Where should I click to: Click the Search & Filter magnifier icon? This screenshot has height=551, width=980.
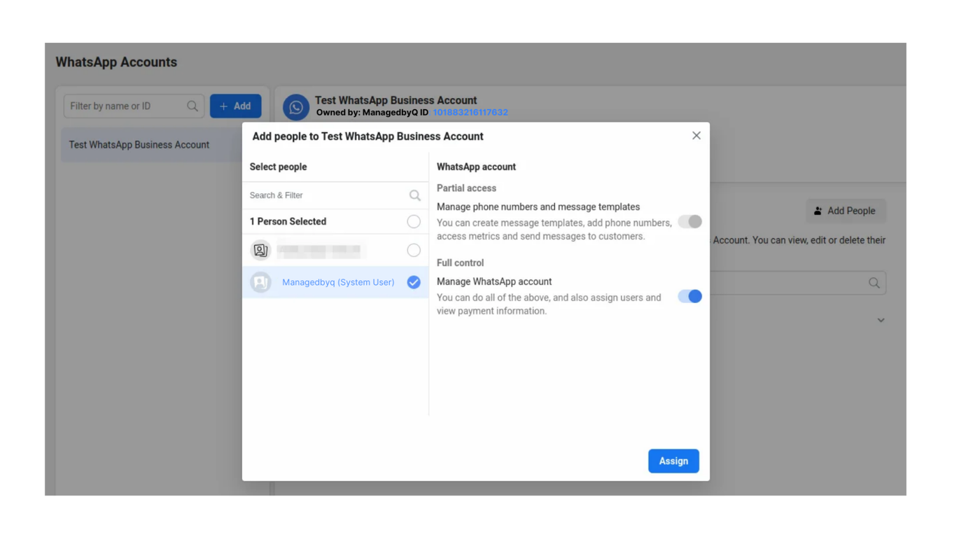[x=415, y=195]
